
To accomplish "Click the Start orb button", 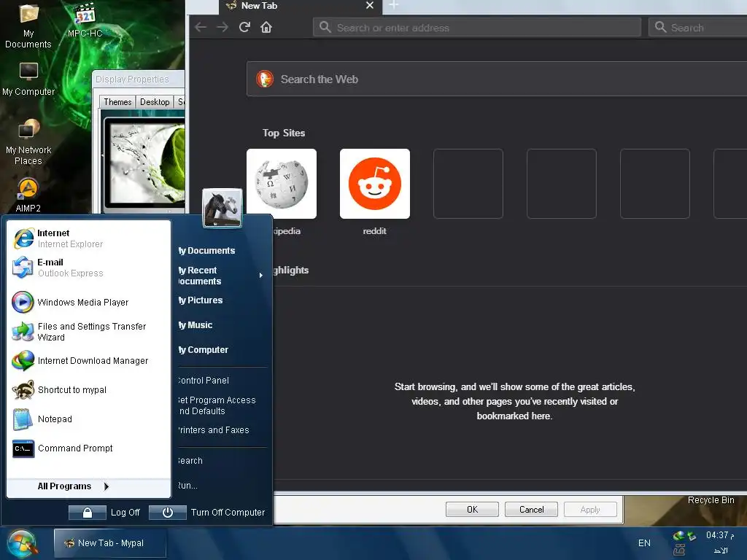I will (21, 543).
